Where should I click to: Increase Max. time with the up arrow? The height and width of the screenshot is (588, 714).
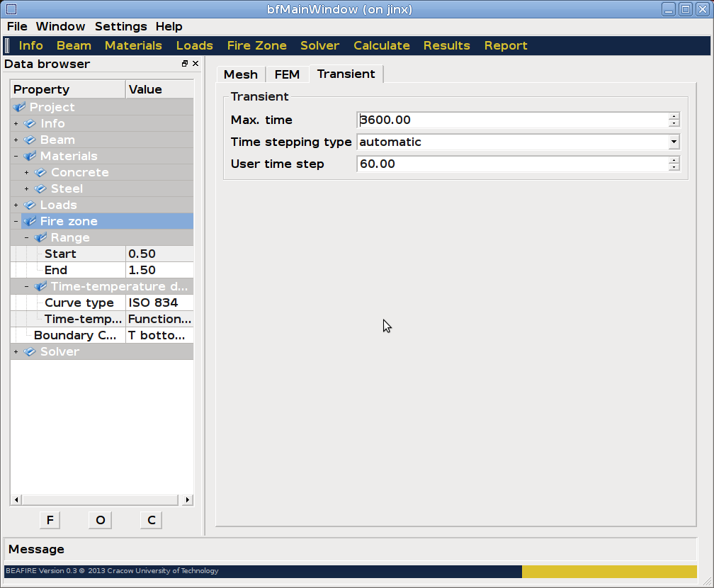(674, 116)
